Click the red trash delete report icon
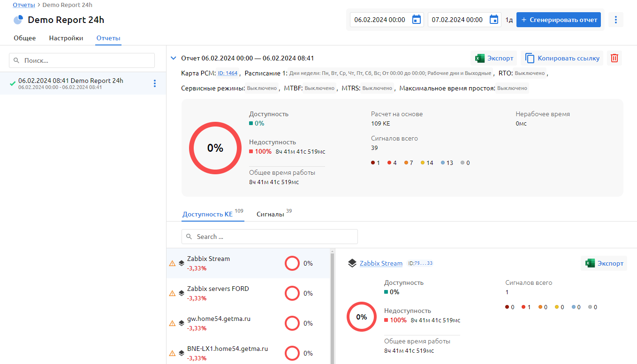637x364 pixels. click(614, 58)
